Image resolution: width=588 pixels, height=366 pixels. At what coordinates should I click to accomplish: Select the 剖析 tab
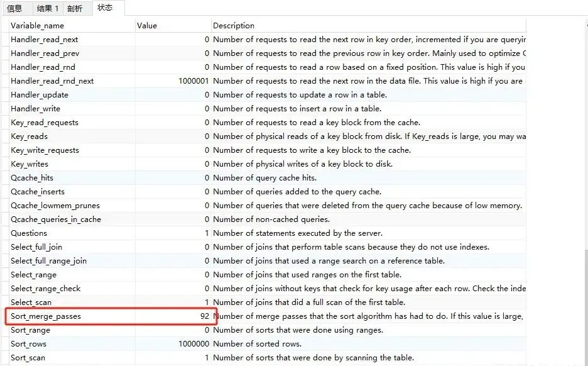tap(75, 8)
